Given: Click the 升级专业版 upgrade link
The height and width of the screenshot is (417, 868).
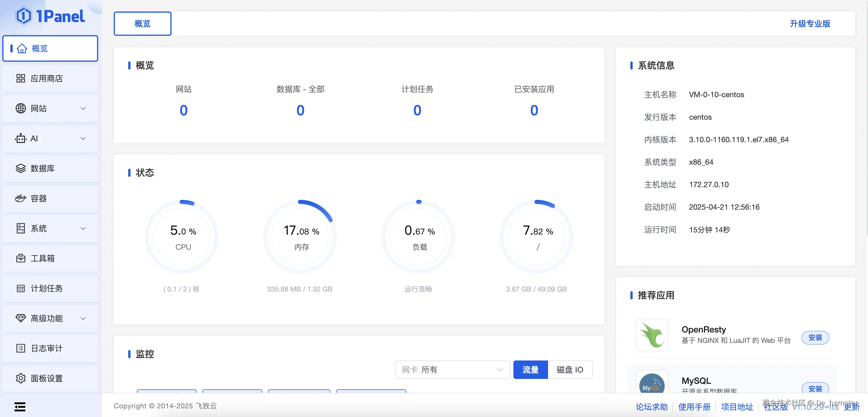Looking at the screenshot, I should [810, 24].
